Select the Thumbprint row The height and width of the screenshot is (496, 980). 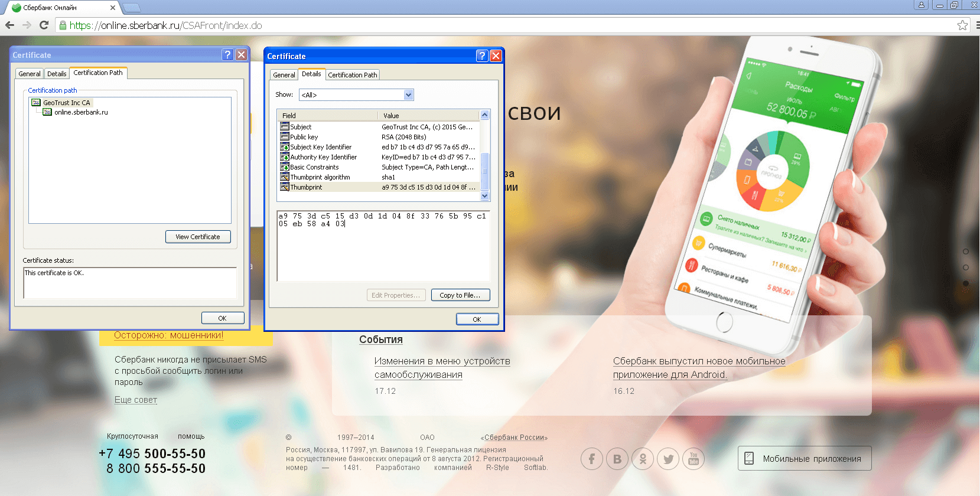pos(379,187)
